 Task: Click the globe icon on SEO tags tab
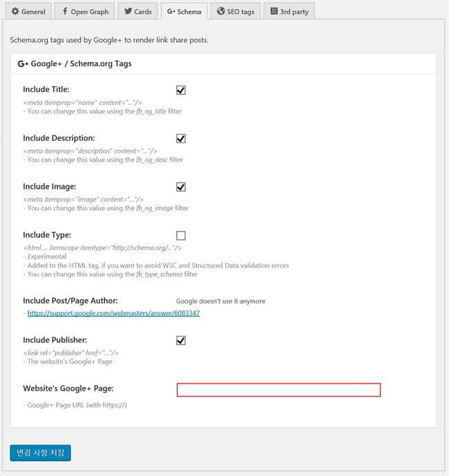point(221,11)
